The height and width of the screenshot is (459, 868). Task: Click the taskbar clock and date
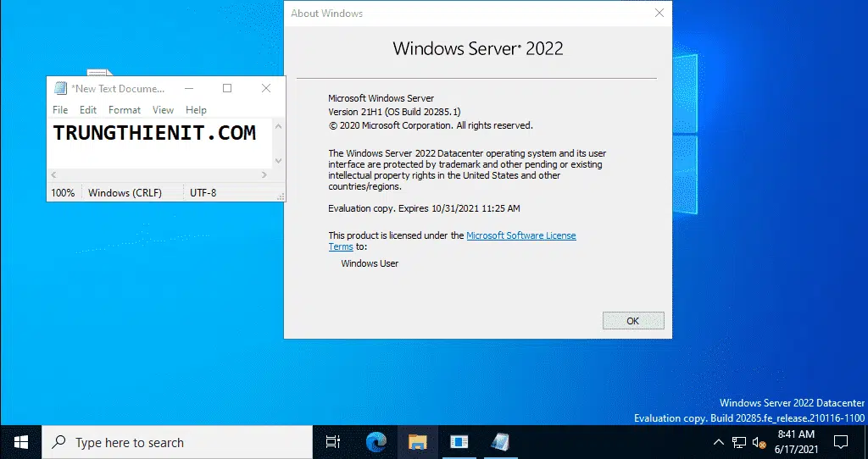pos(796,441)
